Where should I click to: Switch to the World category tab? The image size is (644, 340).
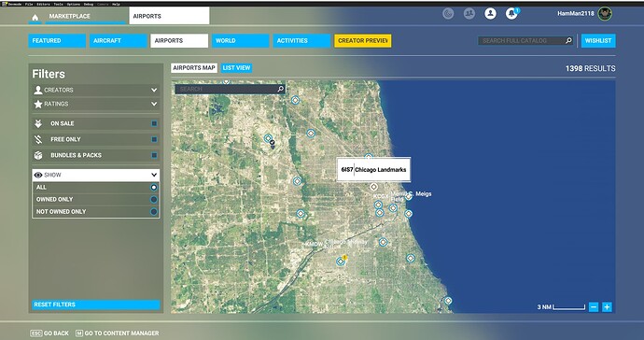[240, 41]
